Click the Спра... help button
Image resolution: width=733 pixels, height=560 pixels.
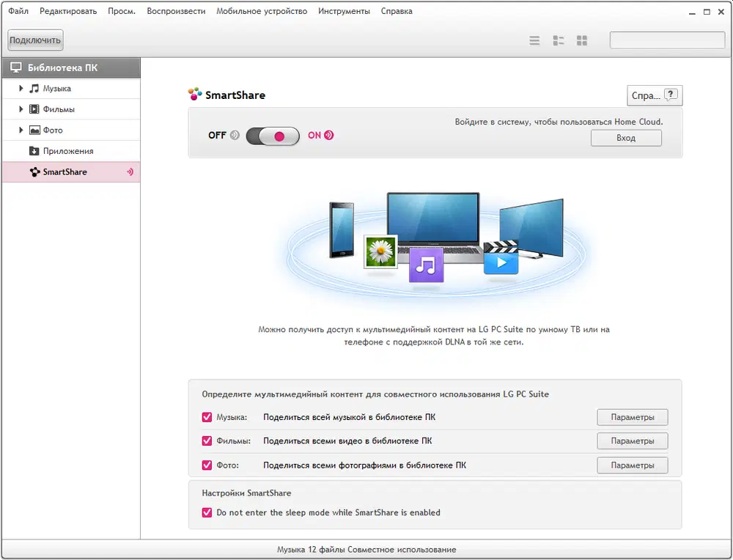tap(655, 95)
